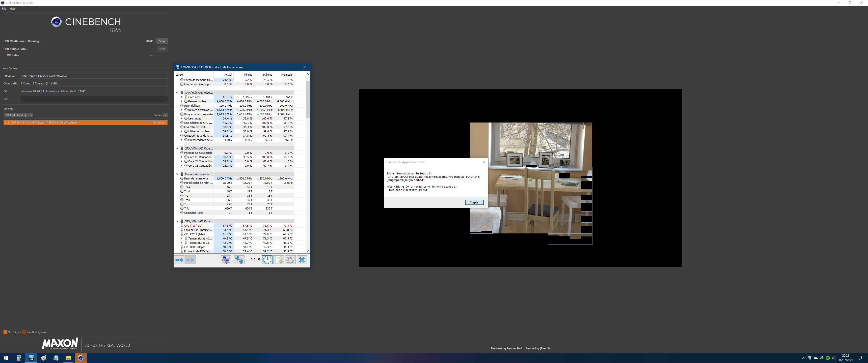Viewport: 868px width, 363px height.
Task: Click Start for CPU (Single Core)
Action: click(x=162, y=49)
